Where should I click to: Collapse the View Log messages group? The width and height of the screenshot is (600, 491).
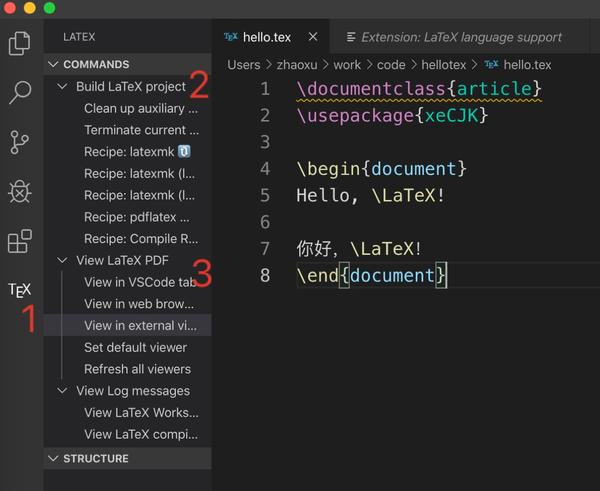63,391
